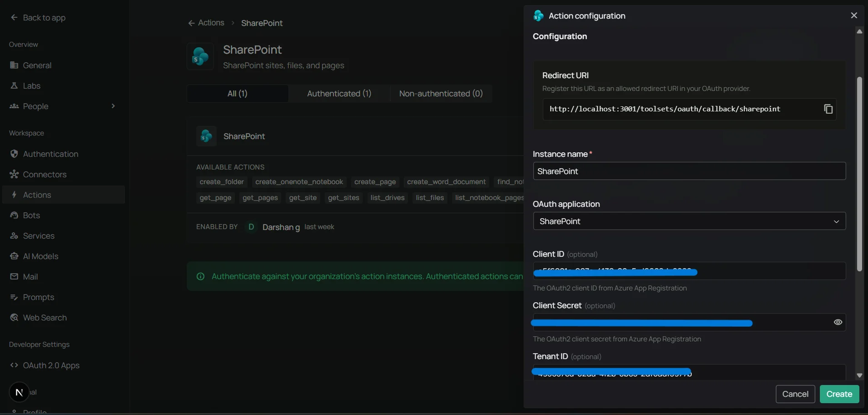This screenshot has height=415, width=868.
Task: Click the get_pages action tag
Action: 260,198
